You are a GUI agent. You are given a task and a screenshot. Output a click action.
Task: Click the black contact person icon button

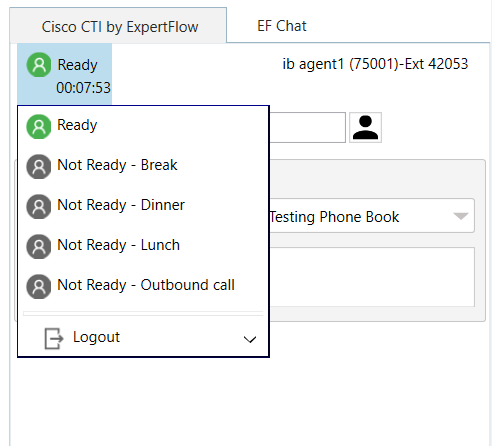pyautogui.click(x=365, y=127)
